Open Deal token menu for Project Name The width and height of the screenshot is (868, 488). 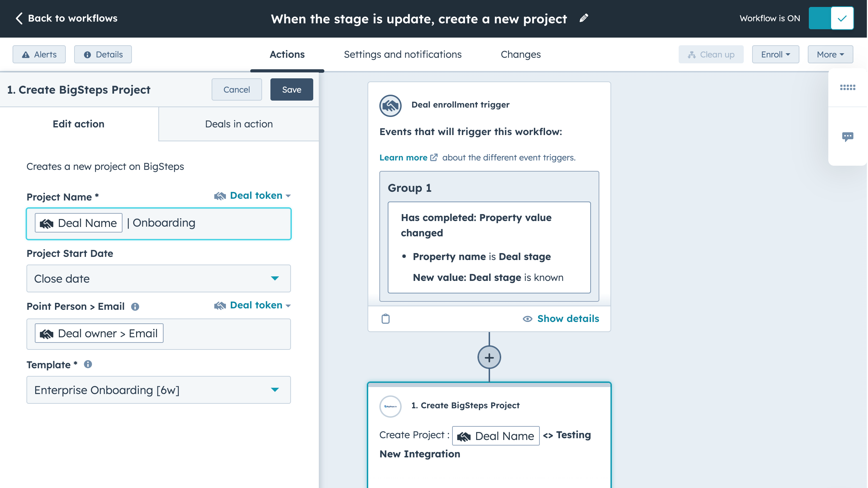click(253, 196)
